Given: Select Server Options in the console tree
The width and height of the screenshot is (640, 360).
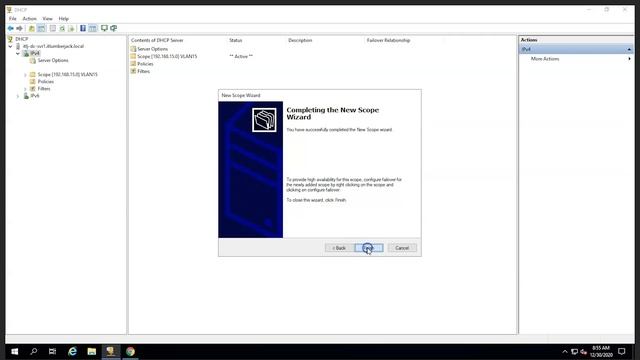Looking at the screenshot, I should 53,60.
